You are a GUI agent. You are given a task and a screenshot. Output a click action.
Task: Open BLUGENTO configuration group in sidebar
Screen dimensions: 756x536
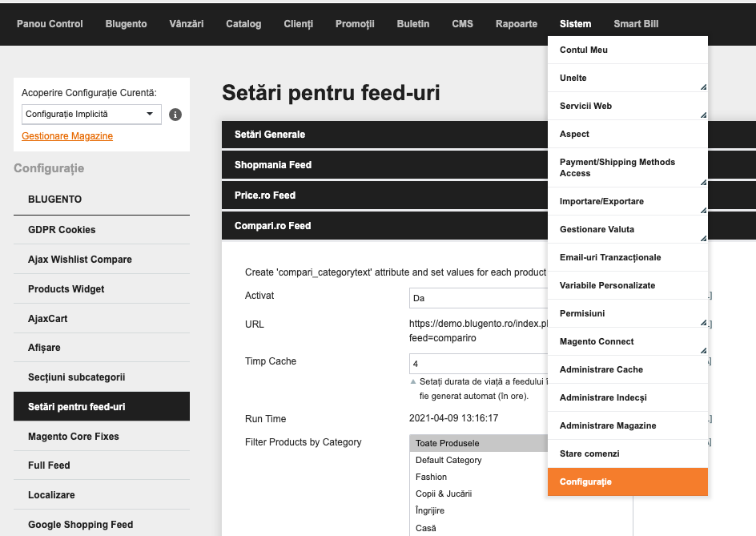(x=102, y=199)
